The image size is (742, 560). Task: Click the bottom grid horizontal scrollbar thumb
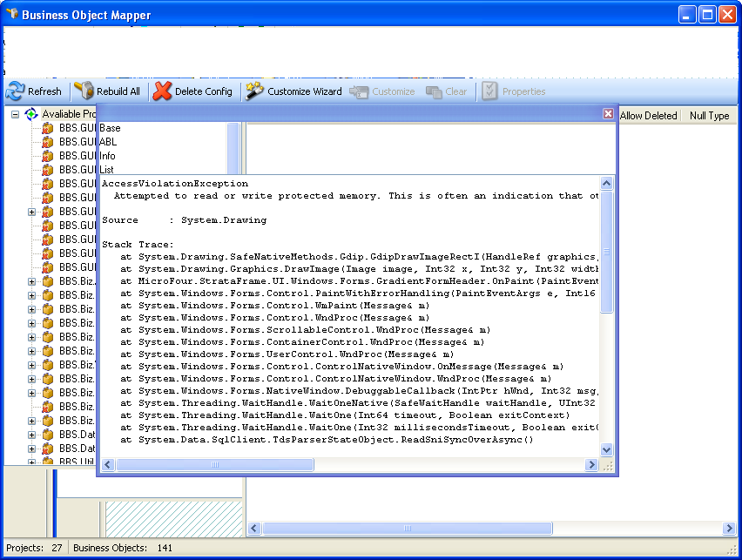(408, 529)
